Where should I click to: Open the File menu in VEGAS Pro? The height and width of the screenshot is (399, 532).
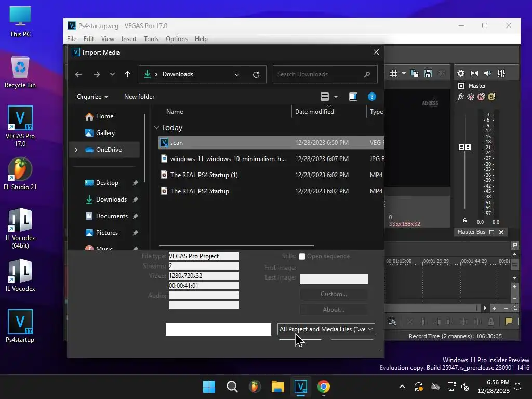(x=72, y=39)
